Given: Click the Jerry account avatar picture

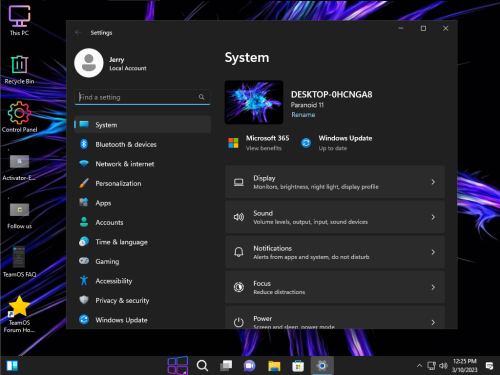Looking at the screenshot, I should [89, 63].
